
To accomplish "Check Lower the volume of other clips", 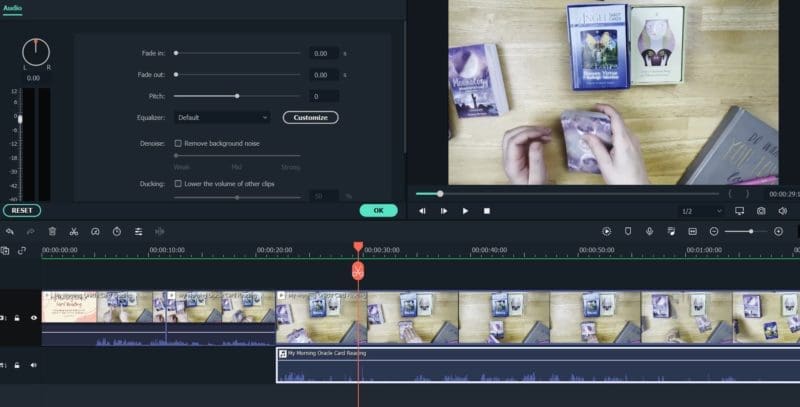I will click(x=178, y=184).
